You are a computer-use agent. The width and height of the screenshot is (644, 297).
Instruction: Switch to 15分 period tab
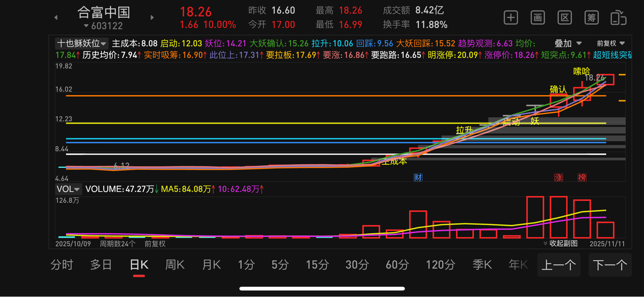317,265
